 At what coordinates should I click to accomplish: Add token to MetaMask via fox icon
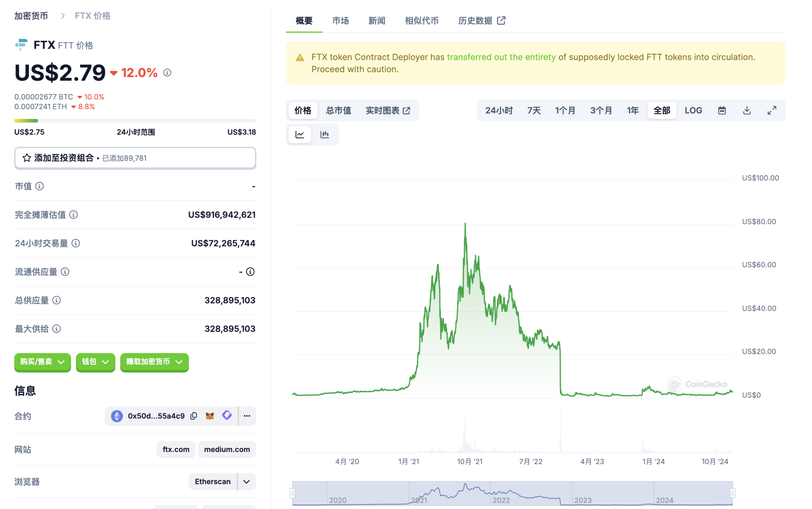pos(210,416)
